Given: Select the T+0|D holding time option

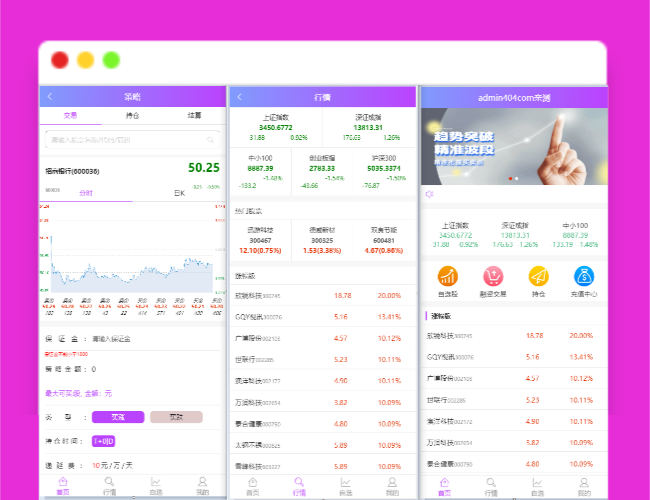Looking at the screenshot, I should [103, 441].
